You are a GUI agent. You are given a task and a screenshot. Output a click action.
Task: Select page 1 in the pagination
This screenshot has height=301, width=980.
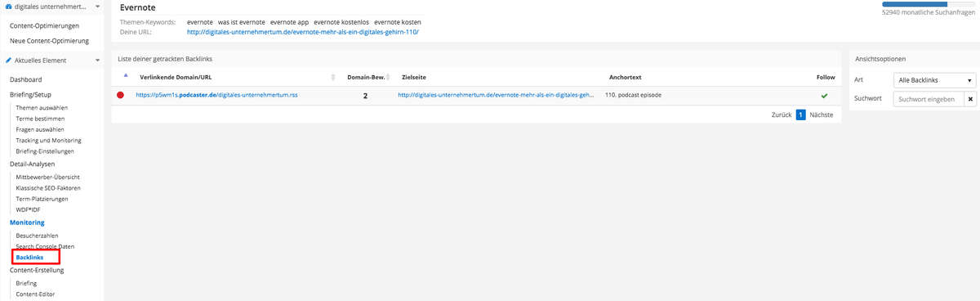801,115
